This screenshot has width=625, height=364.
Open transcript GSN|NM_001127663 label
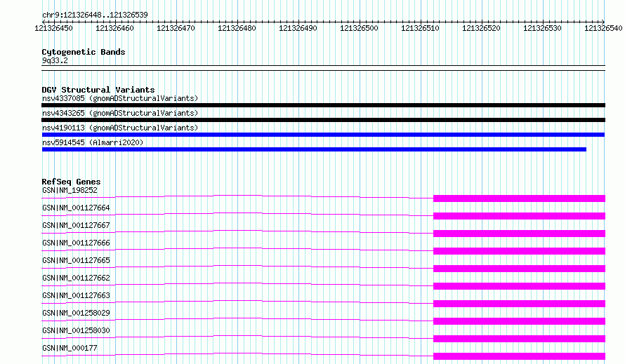click(76, 295)
